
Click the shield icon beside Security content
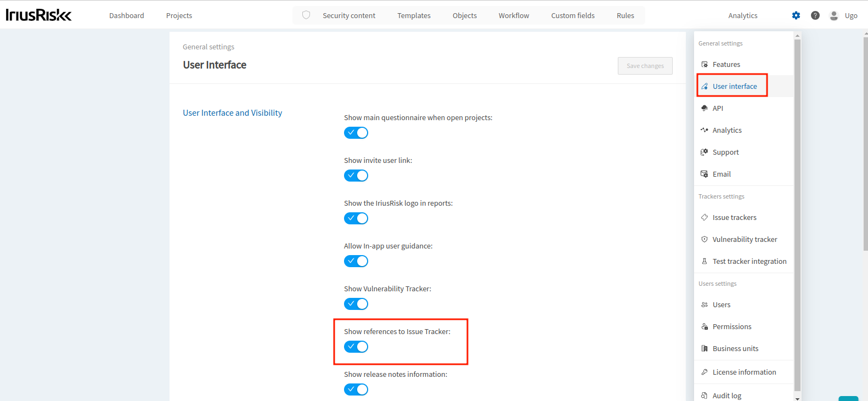tap(306, 15)
